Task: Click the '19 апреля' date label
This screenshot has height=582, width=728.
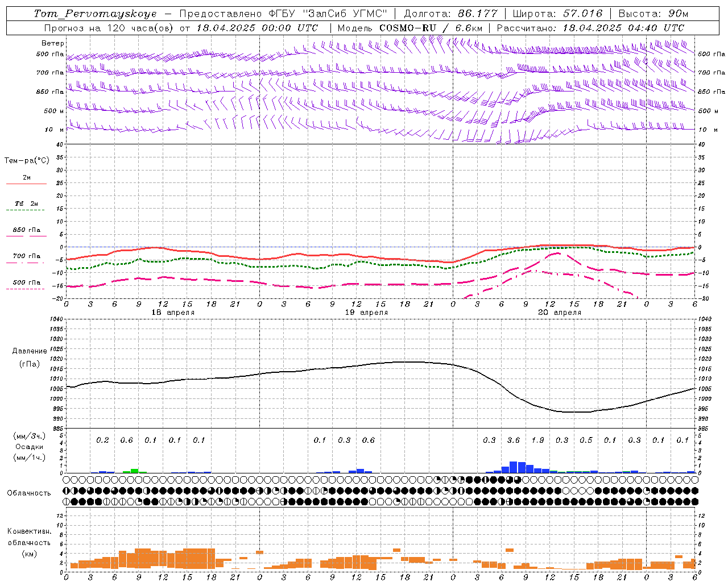Action: point(366,313)
